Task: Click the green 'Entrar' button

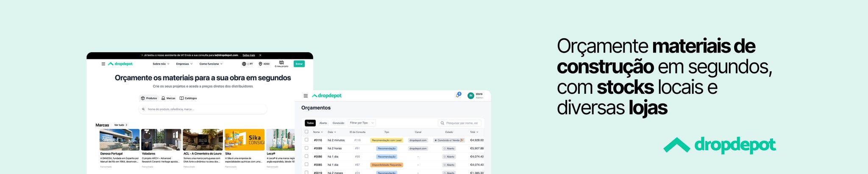Action: click(299, 64)
